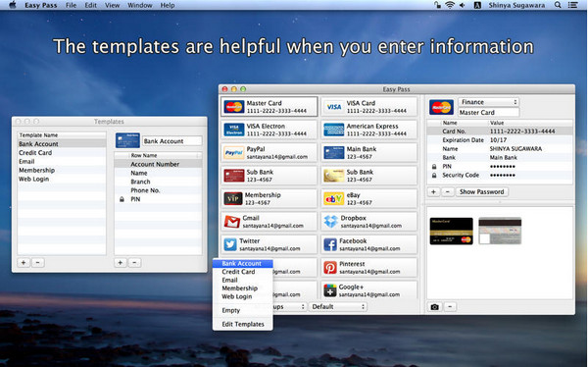The height and width of the screenshot is (367, 588).
Task: Toggle the lock icon beside PIN row
Action: click(434, 167)
